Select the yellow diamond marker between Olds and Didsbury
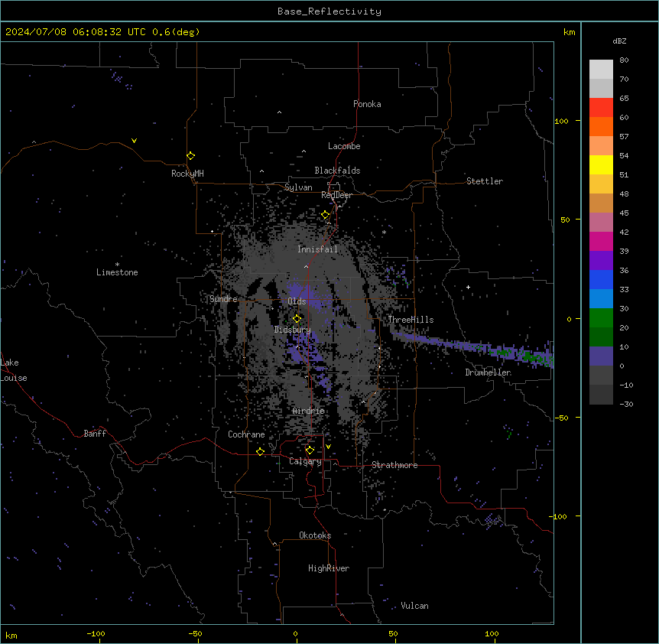 pos(297,319)
